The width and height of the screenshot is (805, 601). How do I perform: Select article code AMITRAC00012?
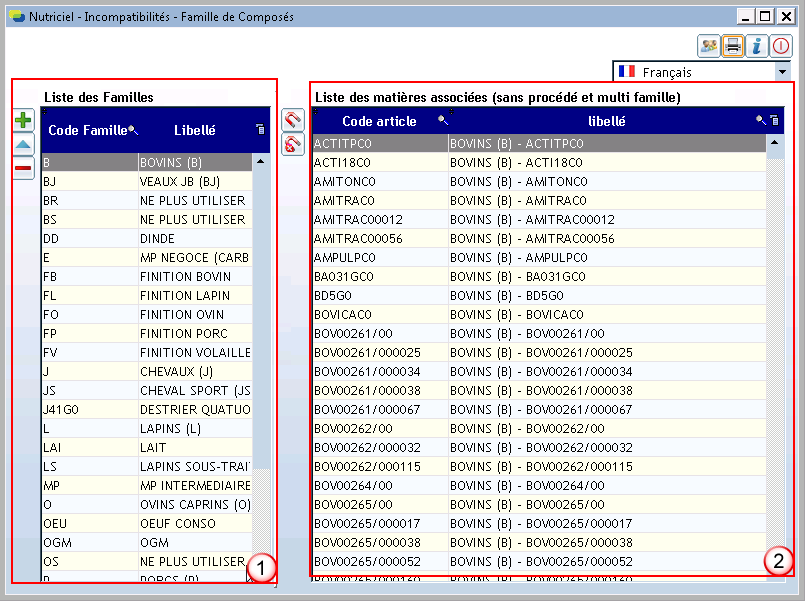tap(358, 219)
